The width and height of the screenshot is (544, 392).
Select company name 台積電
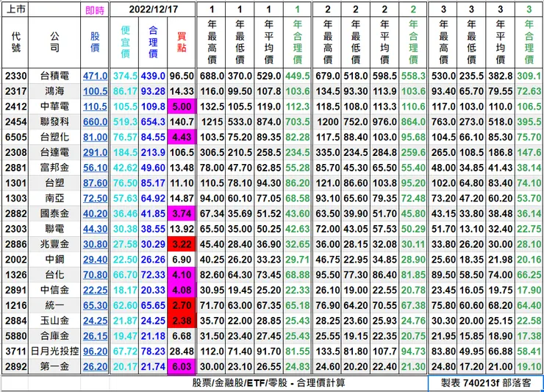click(x=54, y=76)
